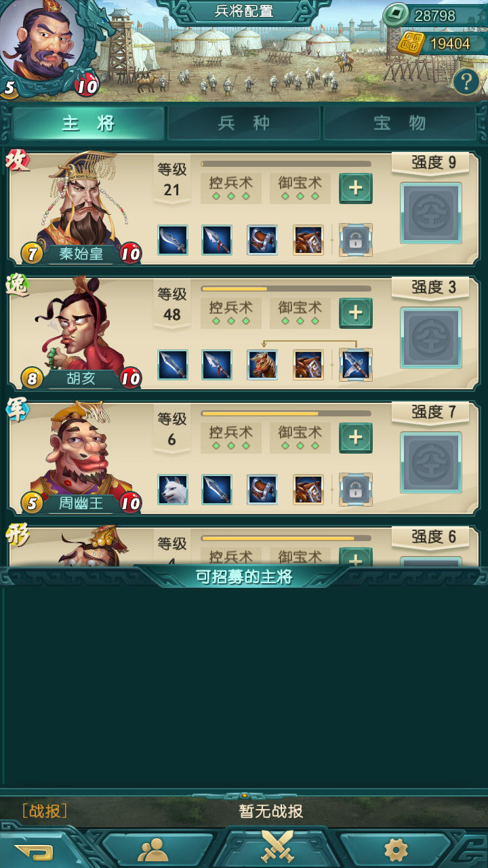The image size is (488, 868).
Task: Click 胡亥's experience progress bar
Action: pos(286,288)
